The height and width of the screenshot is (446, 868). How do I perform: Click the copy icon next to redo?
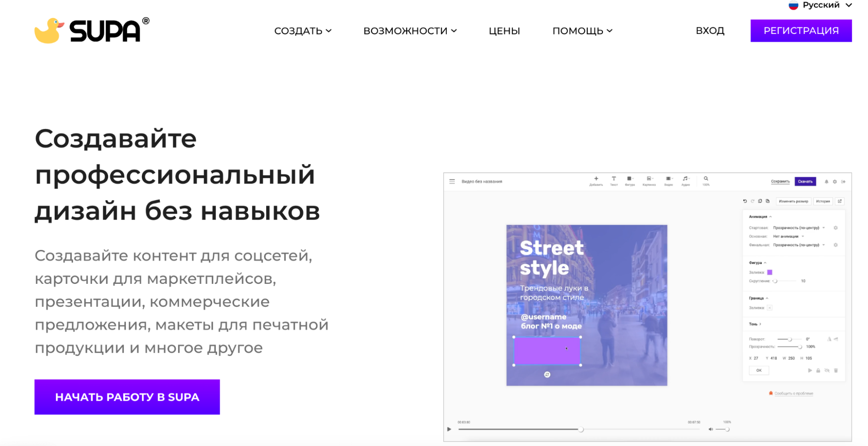[x=760, y=201]
